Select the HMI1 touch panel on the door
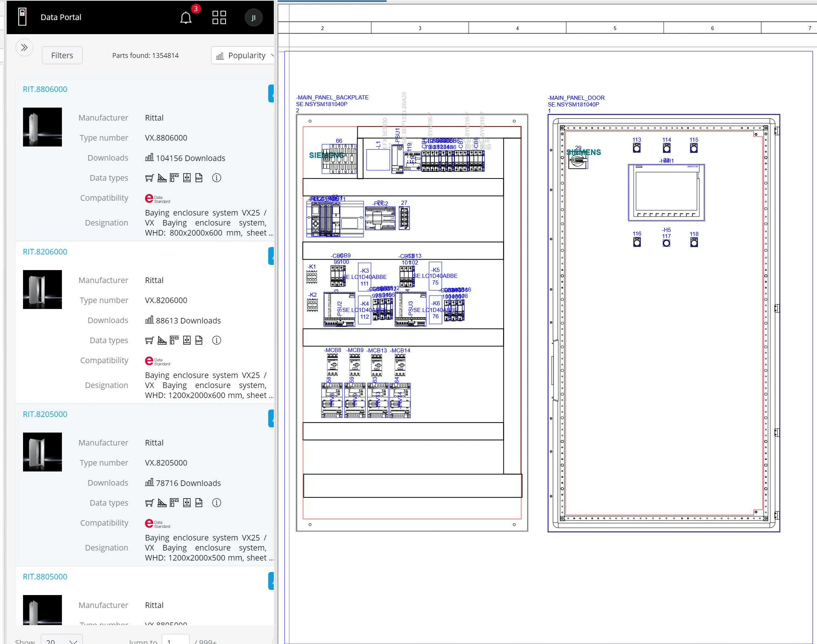The image size is (817, 644). [x=666, y=193]
